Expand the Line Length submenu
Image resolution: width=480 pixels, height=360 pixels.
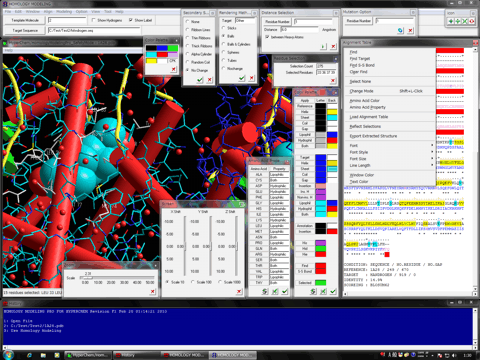[x=390, y=166]
